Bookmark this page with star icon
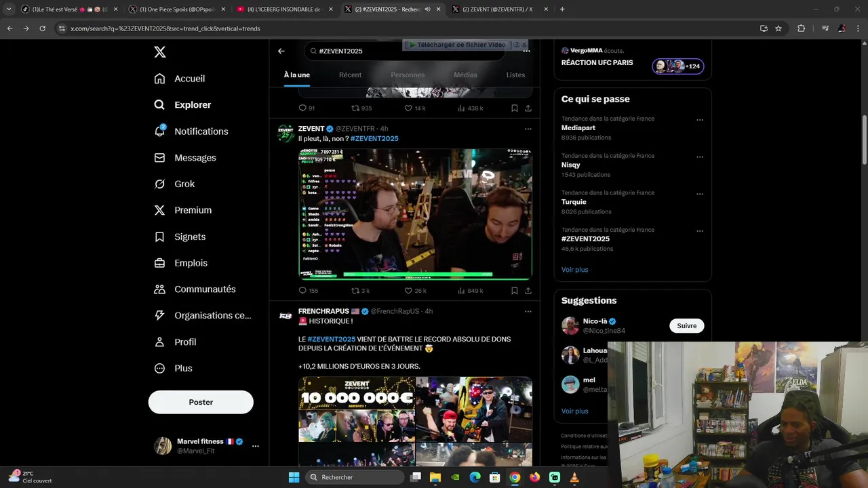868x488 pixels. 778,28
